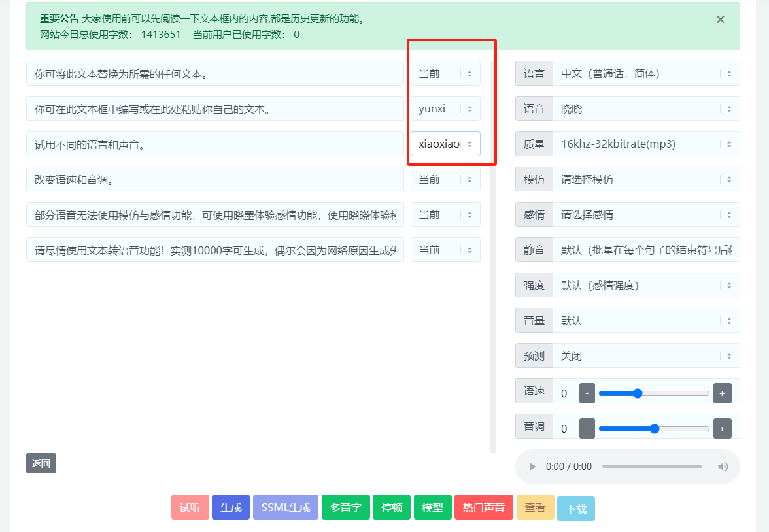The width and height of the screenshot is (769, 532).
Task: Open the 感情 emotion selector
Action: [645, 215]
